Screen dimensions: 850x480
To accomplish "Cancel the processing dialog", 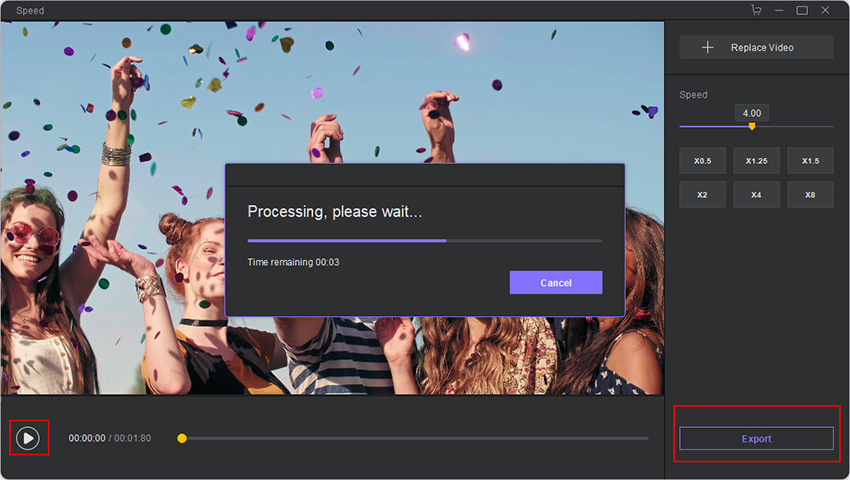I will pos(556,283).
